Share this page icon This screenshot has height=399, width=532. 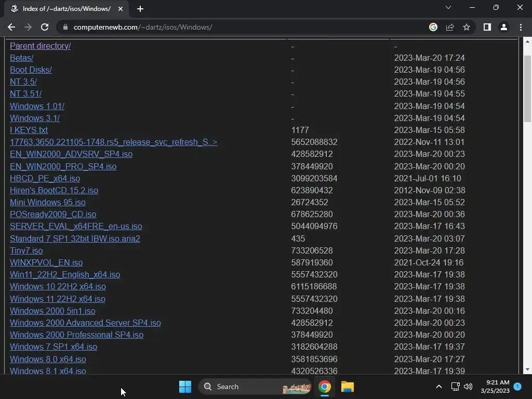coord(450,27)
